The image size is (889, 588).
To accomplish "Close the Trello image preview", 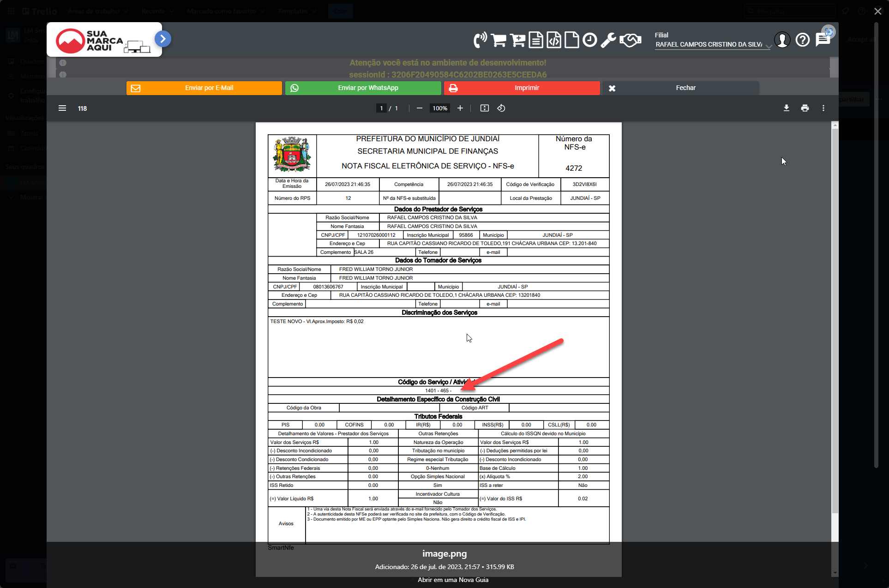I will click(x=878, y=11).
